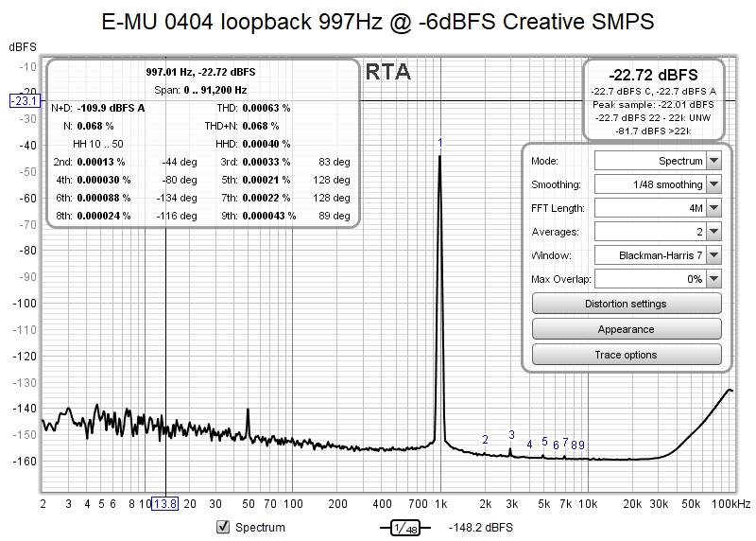Open the Window dropdown showing Blackman-Harris 7
Image resolution: width=756 pixels, height=541 pixels.
pyautogui.click(x=658, y=255)
